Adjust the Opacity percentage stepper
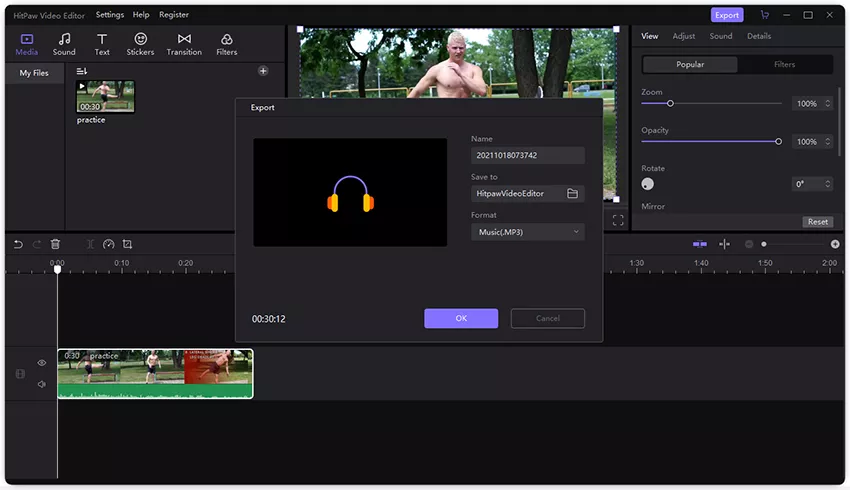The image size is (850, 490). point(827,141)
